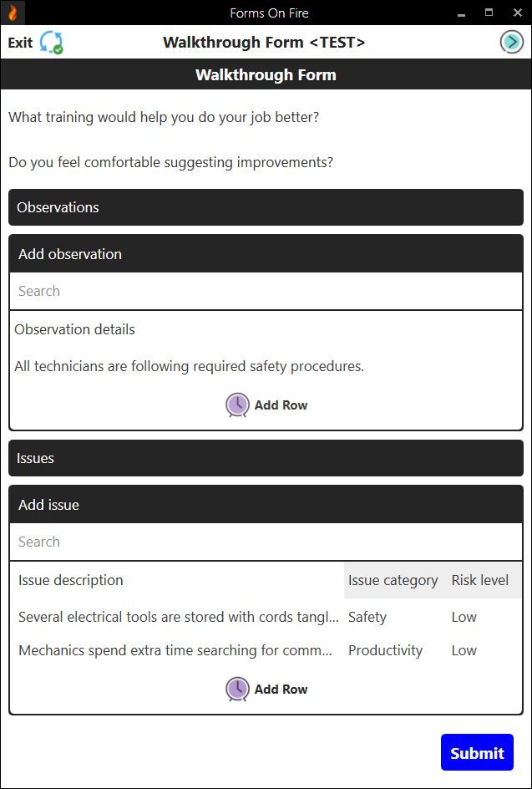This screenshot has height=789, width=532.
Task: Click the Forms On Fire flame icon
Action: (13, 13)
